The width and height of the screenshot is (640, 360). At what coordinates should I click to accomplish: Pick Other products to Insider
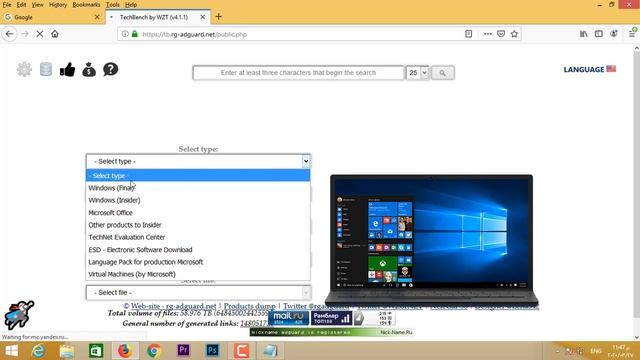198,225
